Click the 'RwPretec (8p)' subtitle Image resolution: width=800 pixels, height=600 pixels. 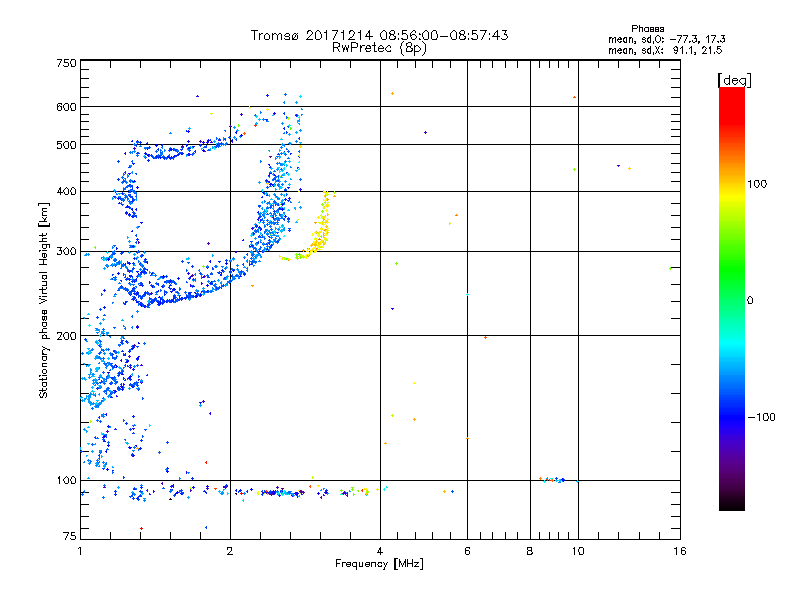pyautogui.click(x=379, y=48)
